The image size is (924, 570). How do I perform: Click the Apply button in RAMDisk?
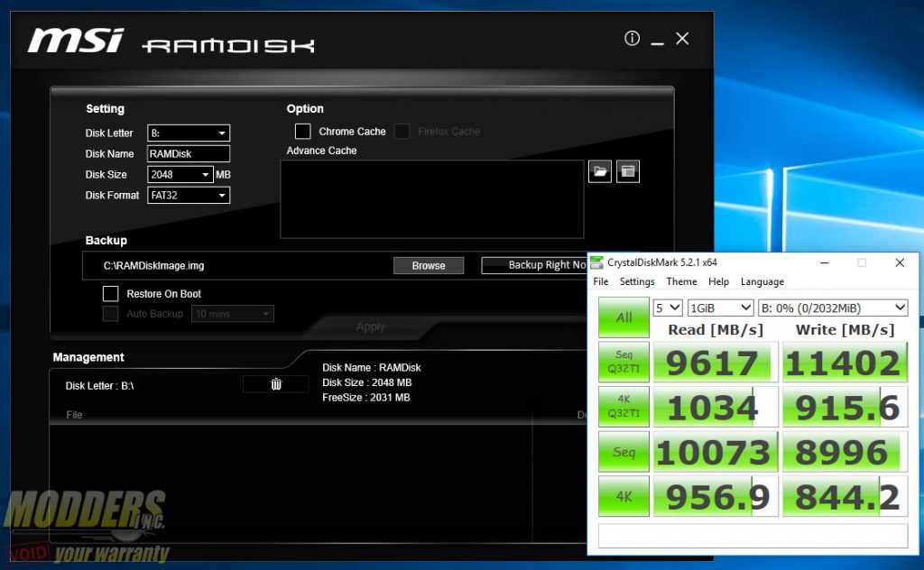370,326
